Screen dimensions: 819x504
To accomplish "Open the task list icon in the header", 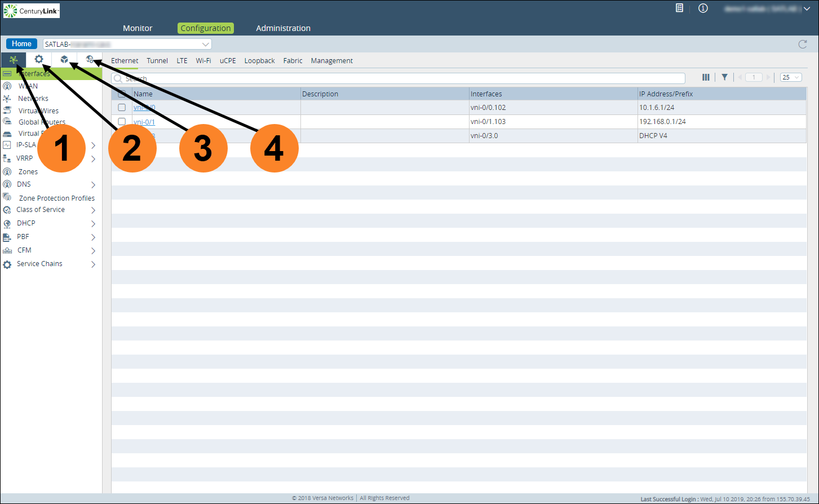I will (x=679, y=8).
